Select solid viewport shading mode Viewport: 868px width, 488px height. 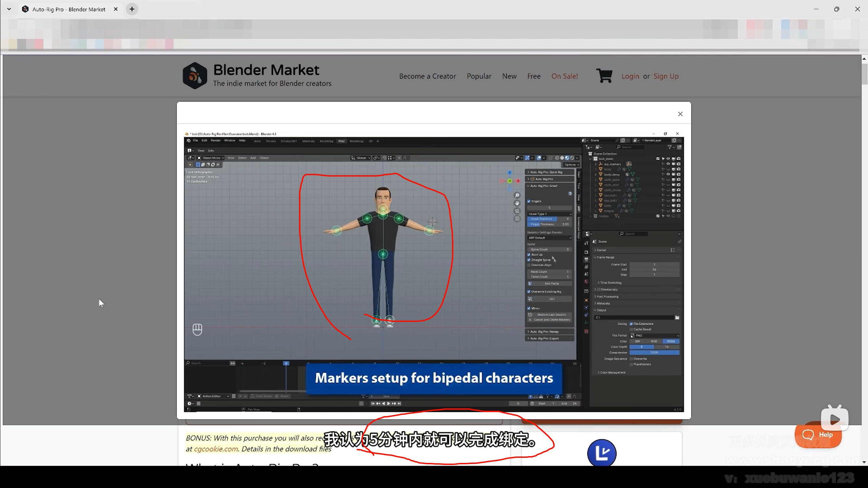click(x=562, y=158)
